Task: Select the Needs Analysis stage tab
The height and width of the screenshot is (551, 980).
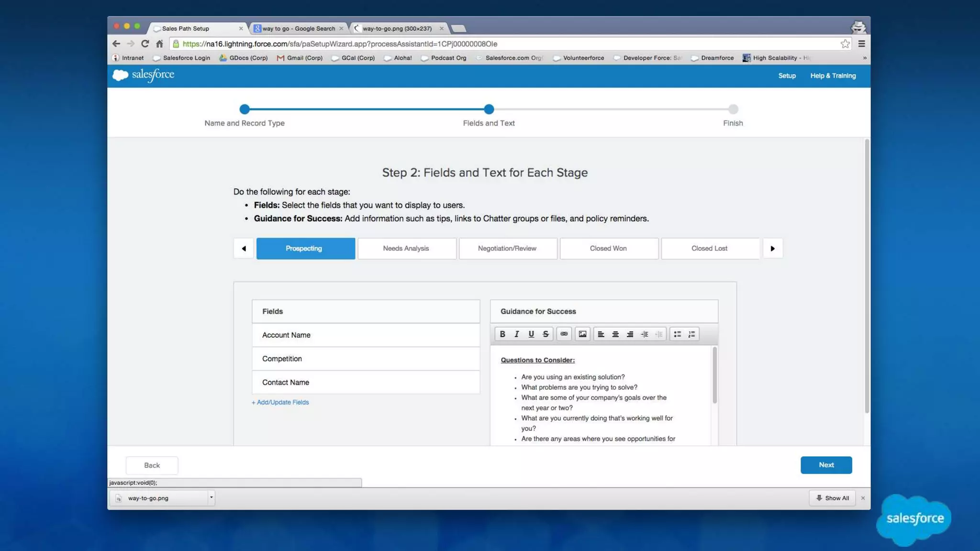Action: (x=406, y=248)
